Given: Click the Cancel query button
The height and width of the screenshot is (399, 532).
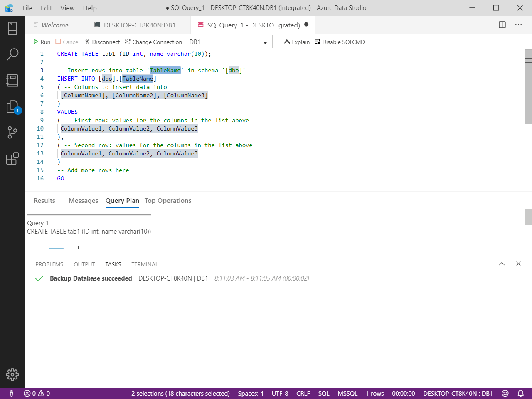Looking at the screenshot, I should coord(67,42).
